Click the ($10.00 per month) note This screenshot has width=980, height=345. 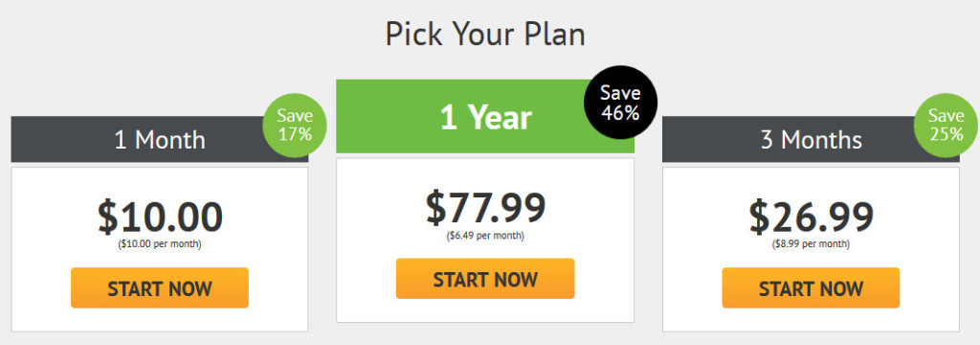(x=160, y=244)
